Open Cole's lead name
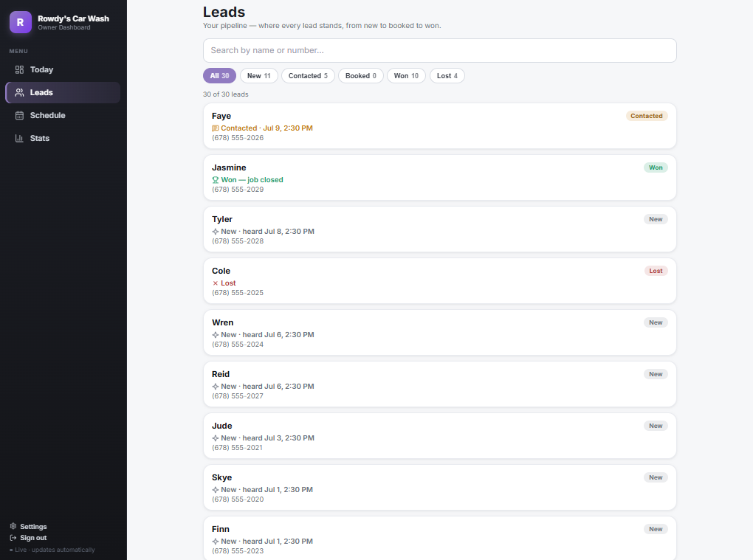 coord(221,271)
